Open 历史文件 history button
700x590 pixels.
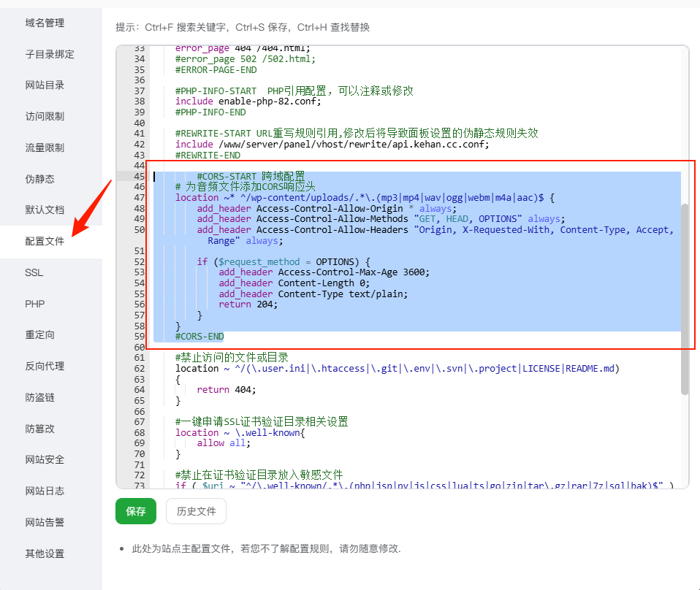click(196, 511)
